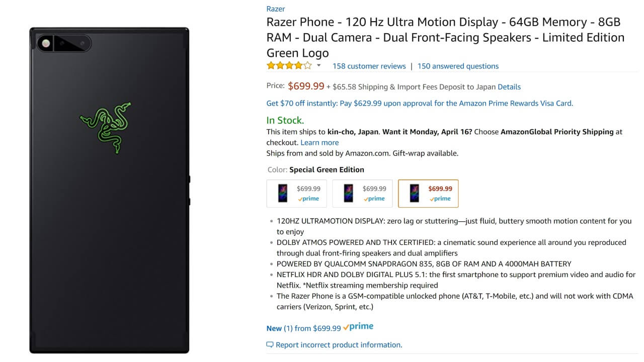Click the Prime badge in first color option
Image resolution: width=644 pixels, height=362 pixels.
click(308, 199)
